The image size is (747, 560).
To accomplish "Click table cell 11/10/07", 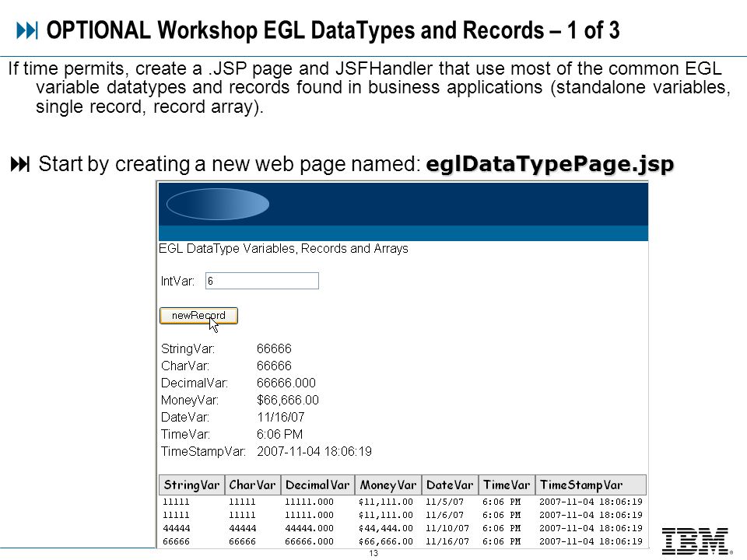I will 447,529.
